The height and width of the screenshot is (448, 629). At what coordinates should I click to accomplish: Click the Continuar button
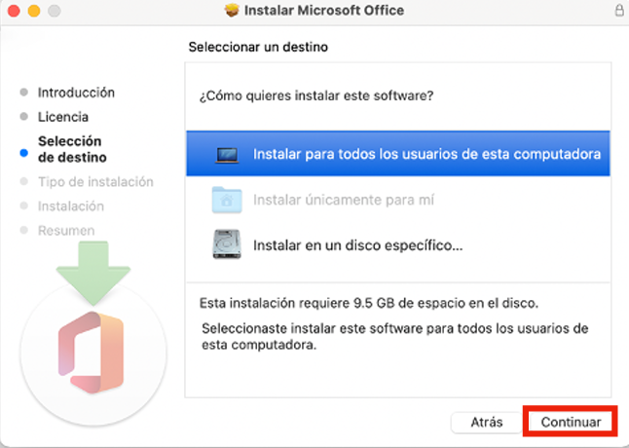tap(571, 422)
